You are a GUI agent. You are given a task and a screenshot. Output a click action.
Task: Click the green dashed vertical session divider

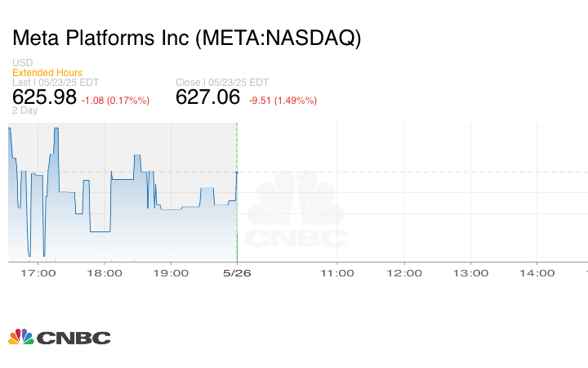click(237, 147)
